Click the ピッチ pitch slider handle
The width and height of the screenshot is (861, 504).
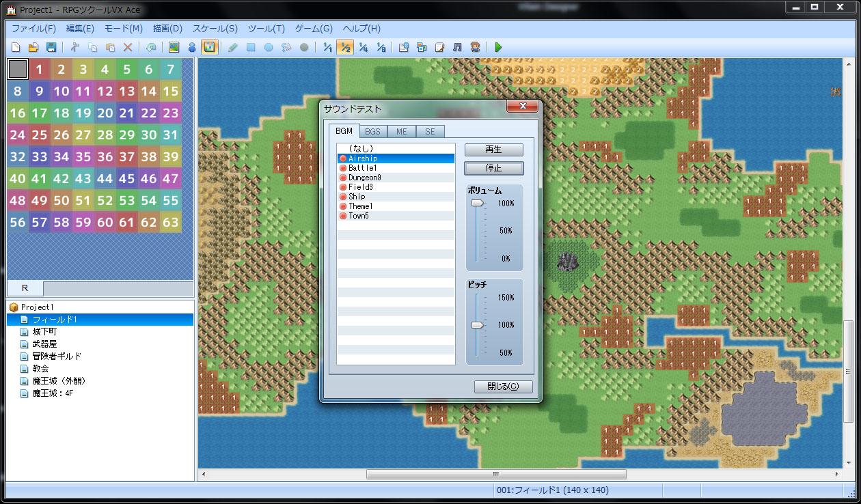pos(477,325)
